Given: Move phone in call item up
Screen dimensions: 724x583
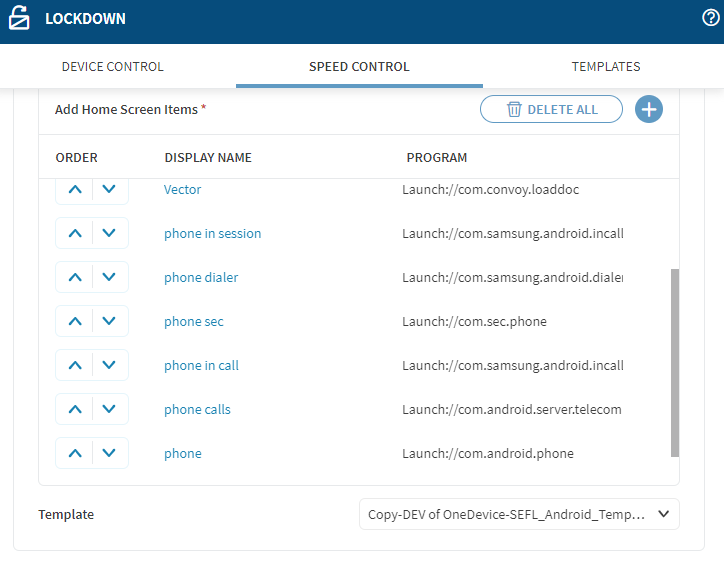Looking at the screenshot, I should point(75,365).
